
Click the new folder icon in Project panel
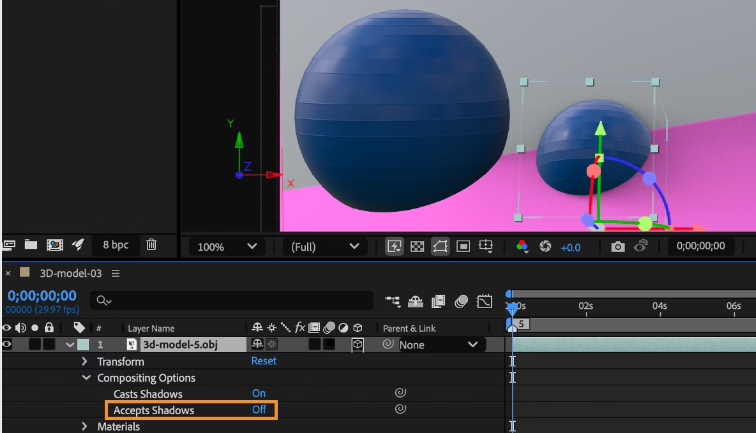click(x=31, y=244)
